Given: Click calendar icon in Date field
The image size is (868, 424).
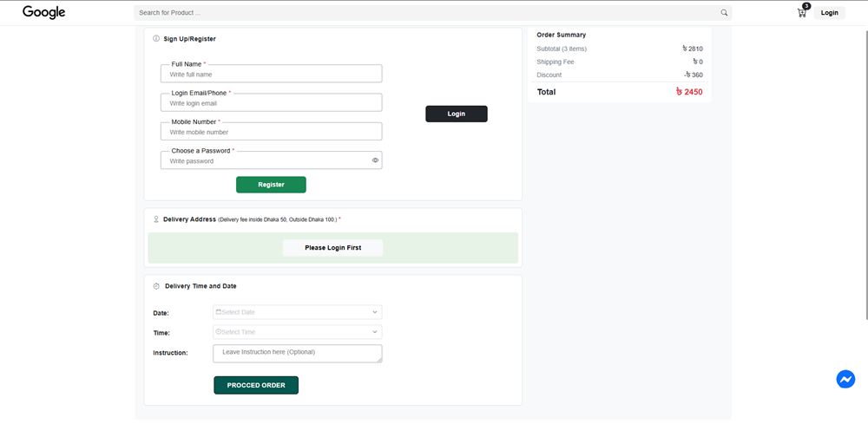Looking at the screenshot, I should point(219,312).
